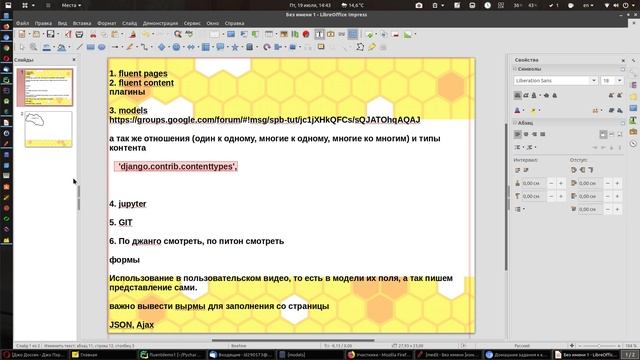Increase the above-paragraph spacing with plus
640x360 pixels.
pyautogui.click(x=560, y=183)
